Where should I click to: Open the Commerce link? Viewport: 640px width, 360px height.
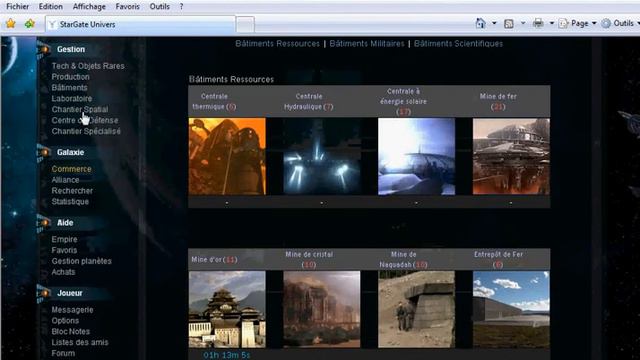71,169
